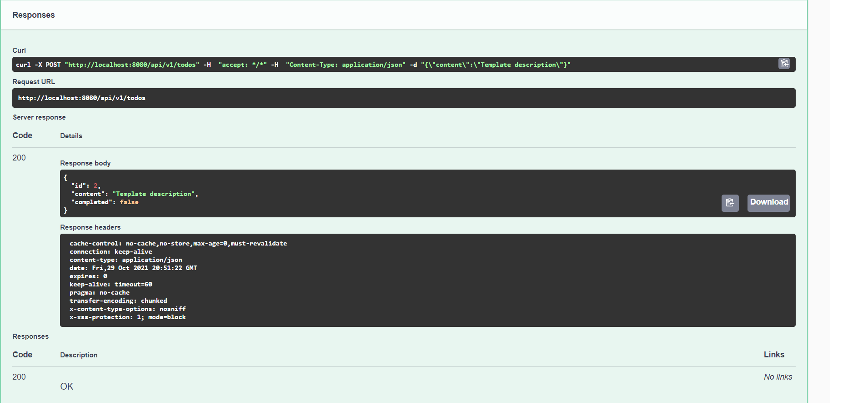This screenshot has height=411, width=868.
Task: Click the Responses section heading
Action: (x=33, y=15)
